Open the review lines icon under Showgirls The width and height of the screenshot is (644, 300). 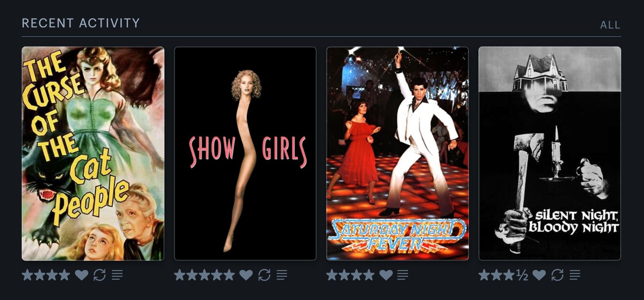(282, 275)
